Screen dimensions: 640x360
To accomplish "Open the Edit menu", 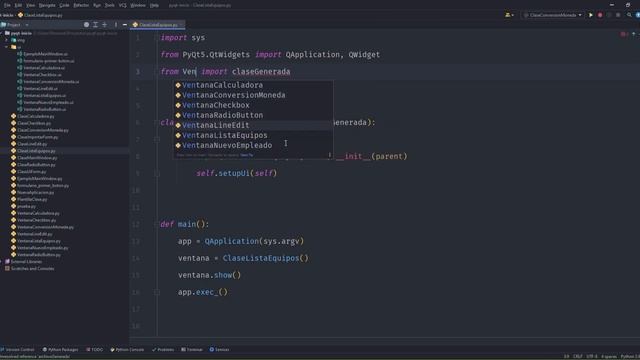I will click(x=18, y=5).
